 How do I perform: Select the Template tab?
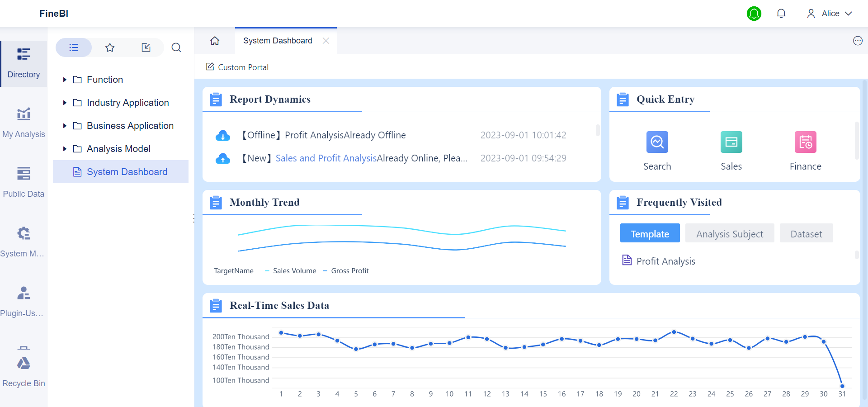click(x=650, y=233)
